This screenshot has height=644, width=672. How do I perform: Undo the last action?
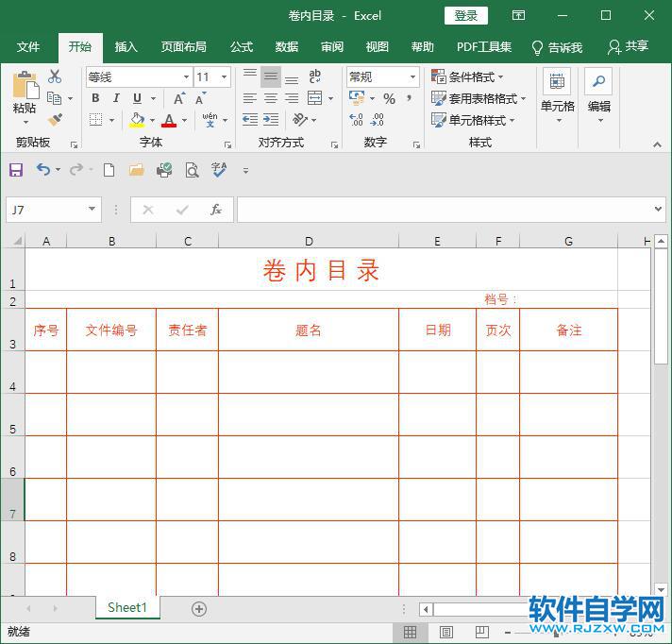tap(43, 170)
